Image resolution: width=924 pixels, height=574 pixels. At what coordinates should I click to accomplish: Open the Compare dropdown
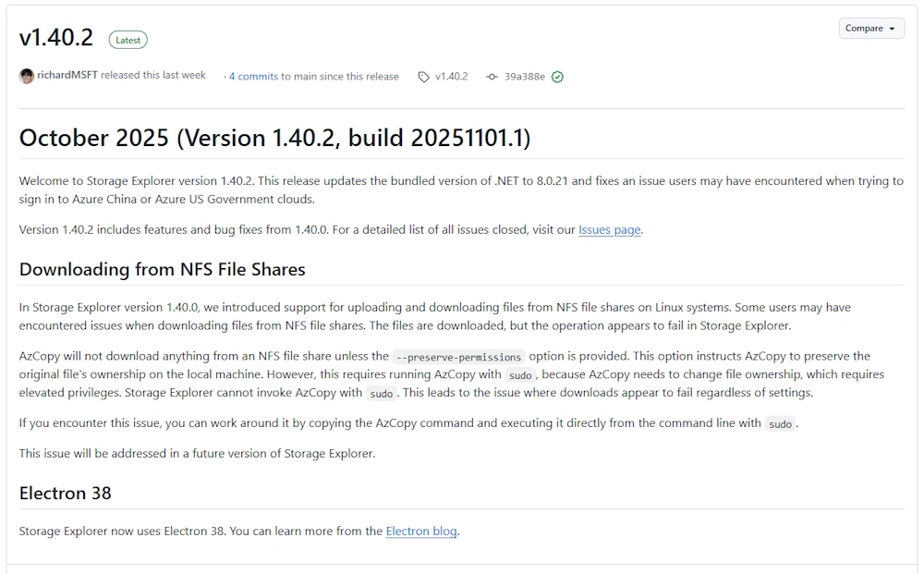click(869, 29)
